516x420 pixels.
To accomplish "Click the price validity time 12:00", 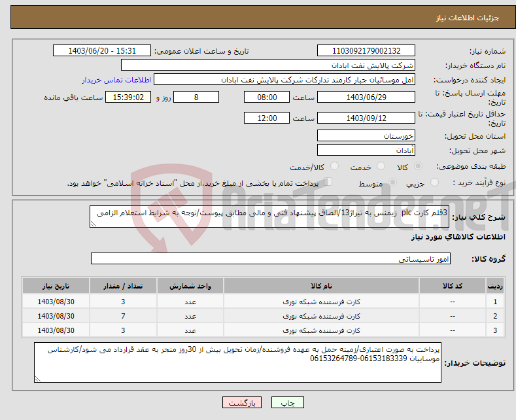I will (x=267, y=118).
